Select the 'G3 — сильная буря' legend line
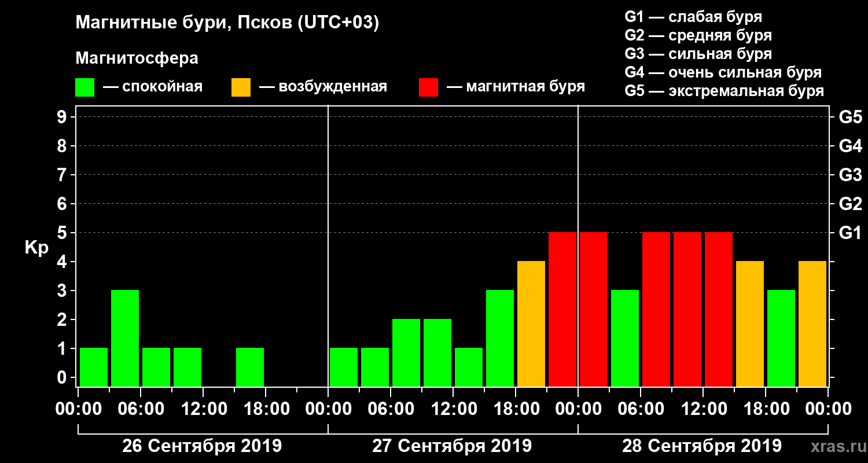The width and height of the screenshot is (868, 463). (x=698, y=54)
